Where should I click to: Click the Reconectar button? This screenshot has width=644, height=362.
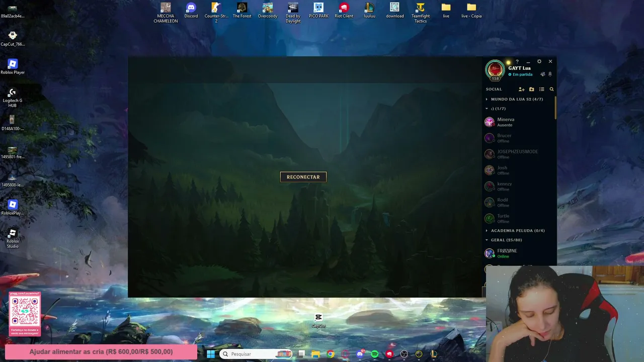coord(303,177)
